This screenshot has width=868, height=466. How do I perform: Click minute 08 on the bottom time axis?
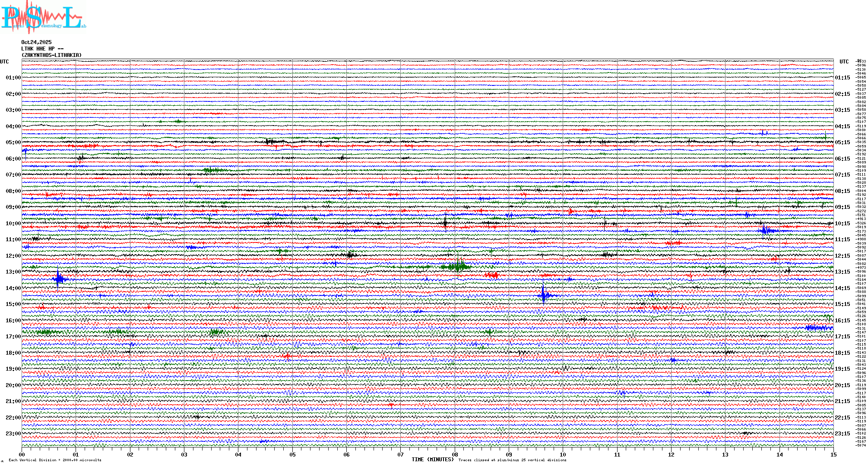tap(455, 455)
